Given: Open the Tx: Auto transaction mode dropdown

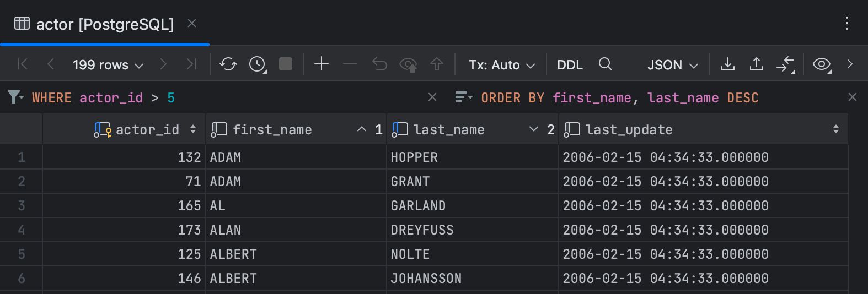Looking at the screenshot, I should pyautogui.click(x=501, y=65).
